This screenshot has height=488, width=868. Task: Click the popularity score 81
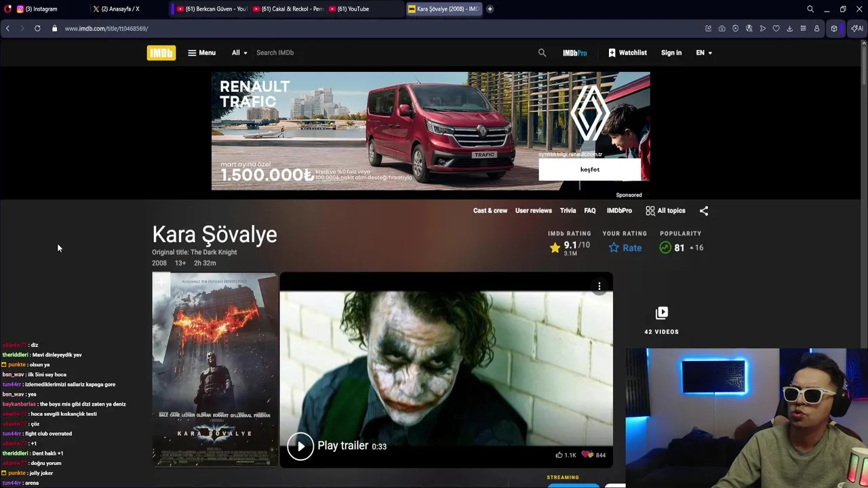[x=681, y=247]
